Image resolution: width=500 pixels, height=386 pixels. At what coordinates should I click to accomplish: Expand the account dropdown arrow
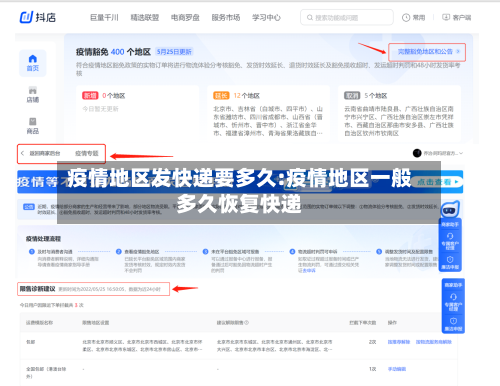tap(461, 153)
